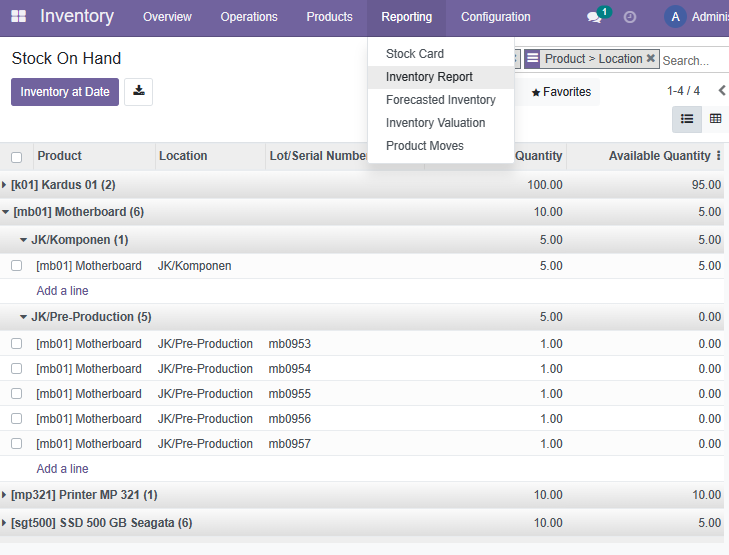
Task: Toggle the select-all header checkbox
Action: pos(17,157)
